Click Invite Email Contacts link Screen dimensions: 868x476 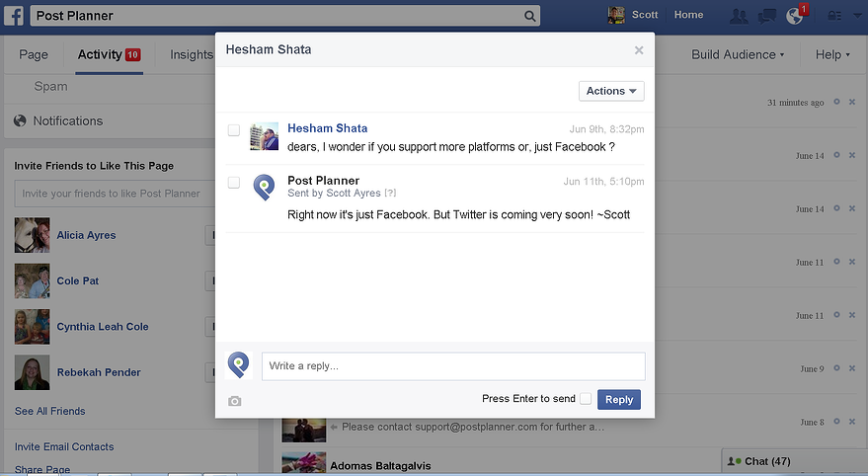(64, 446)
